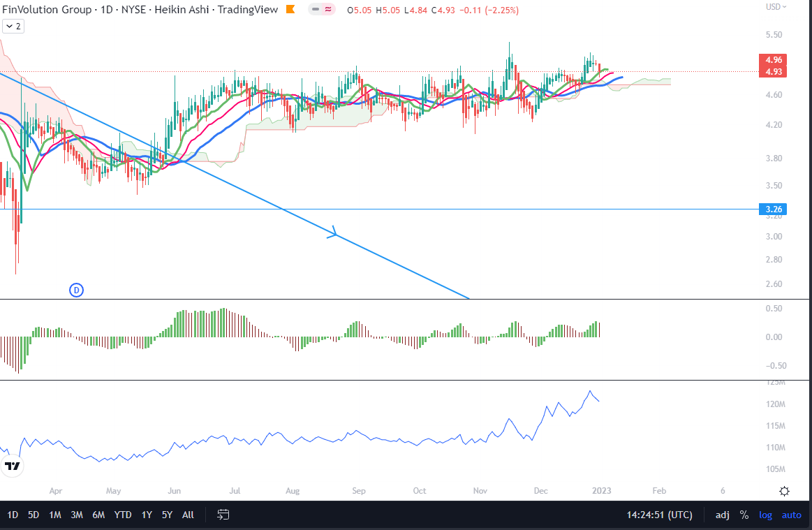Click the Sep label on time axis
This screenshot has height=530, width=812.
tap(358, 491)
